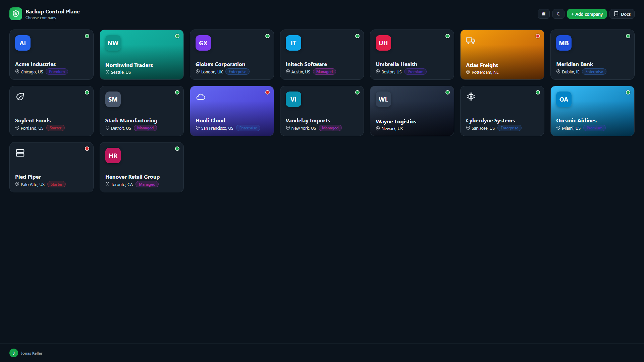Click the server icon on Pied Piper

[20, 153]
